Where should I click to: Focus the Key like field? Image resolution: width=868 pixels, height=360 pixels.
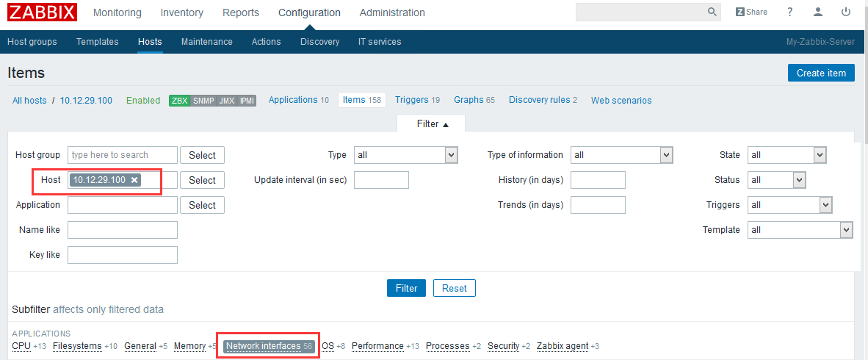click(x=123, y=255)
